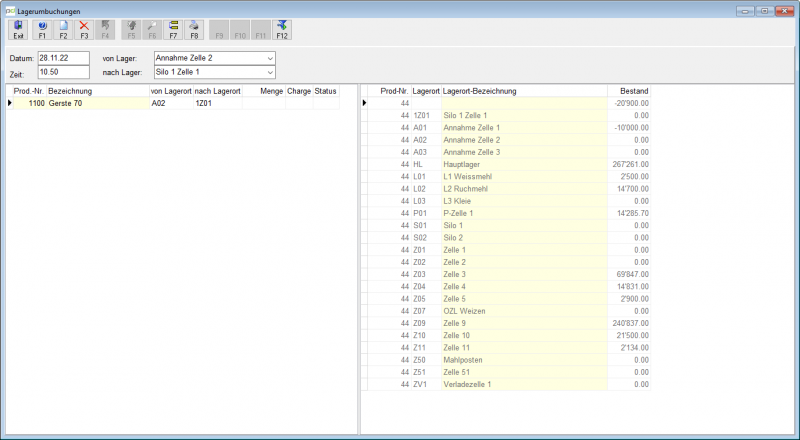
Task: Select the Verladezelle 1 row
Action: click(x=506, y=384)
